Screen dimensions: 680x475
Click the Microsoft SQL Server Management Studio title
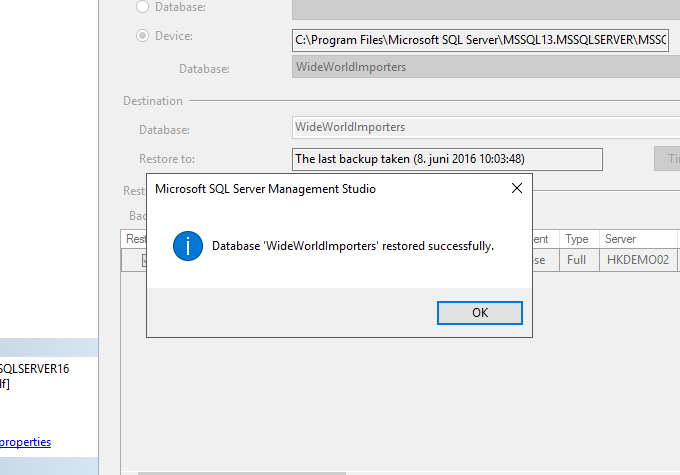[265, 189]
